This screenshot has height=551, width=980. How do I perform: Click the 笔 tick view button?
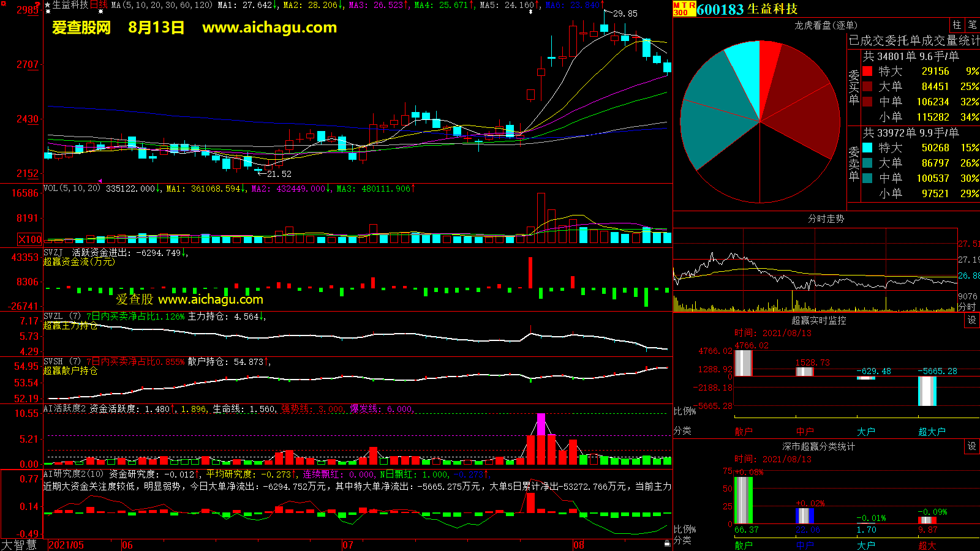pyautogui.click(x=972, y=25)
